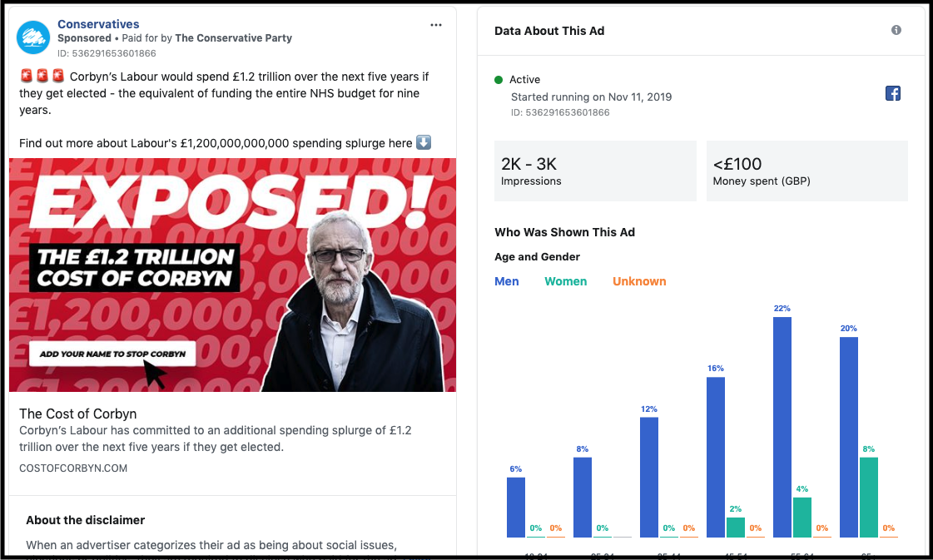
Task: Click the EXPOSED ad image thumbnail
Action: [x=232, y=275]
